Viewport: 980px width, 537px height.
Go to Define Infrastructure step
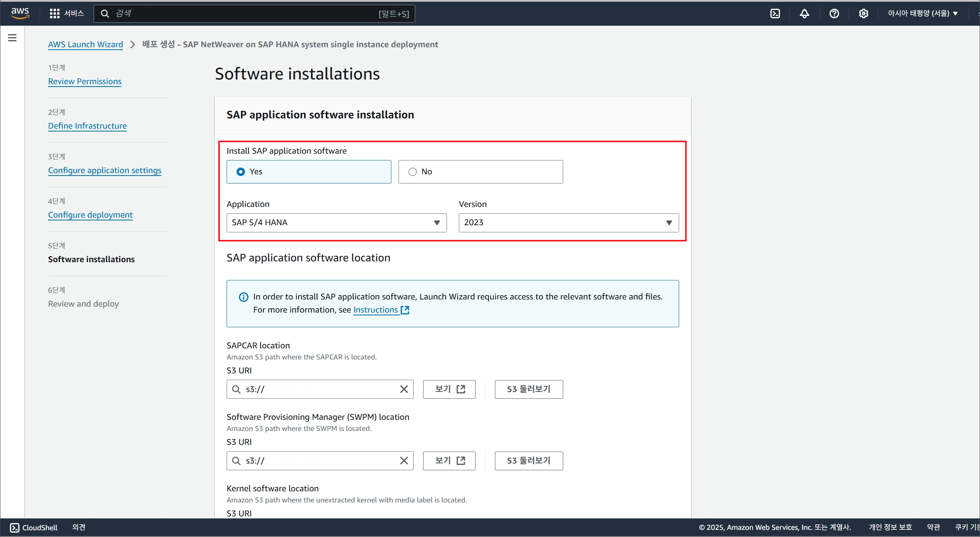(87, 126)
